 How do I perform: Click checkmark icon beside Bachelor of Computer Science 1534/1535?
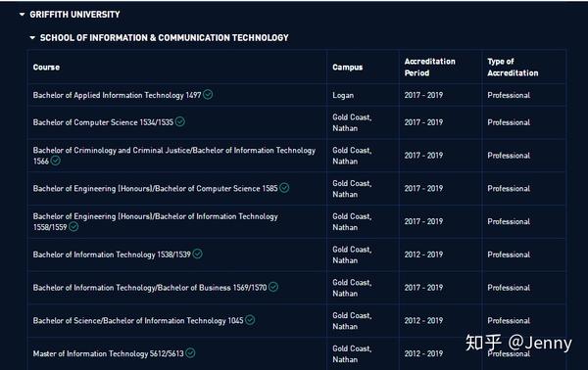click(180, 121)
